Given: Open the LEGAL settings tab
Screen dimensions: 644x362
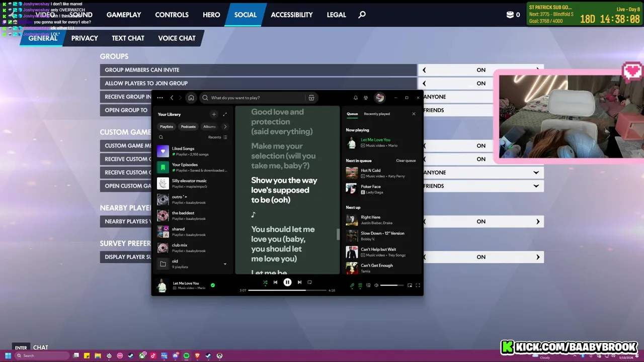Looking at the screenshot, I should pyautogui.click(x=337, y=15).
